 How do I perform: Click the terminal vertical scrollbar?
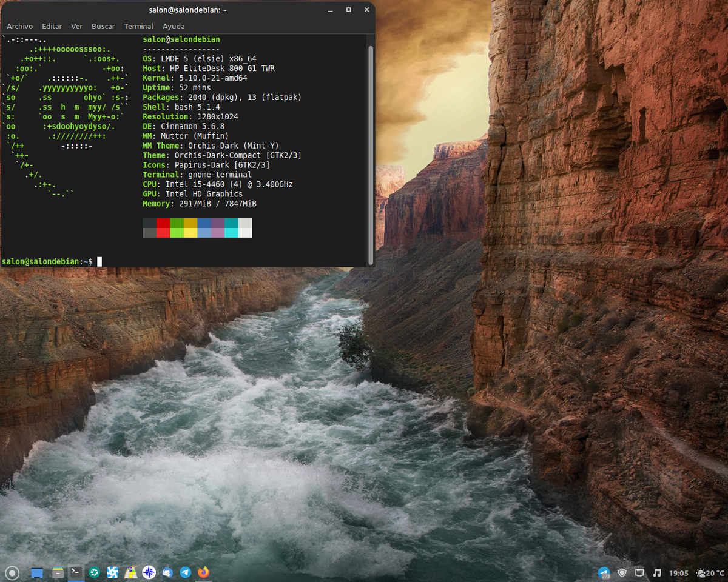pos(371,155)
